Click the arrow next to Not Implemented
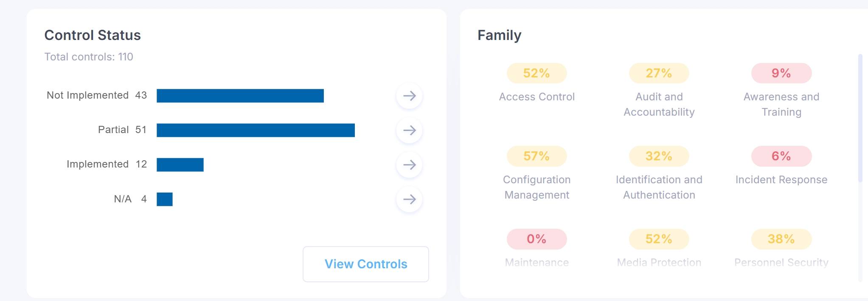This screenshot has width=868, height=301. 409,96
